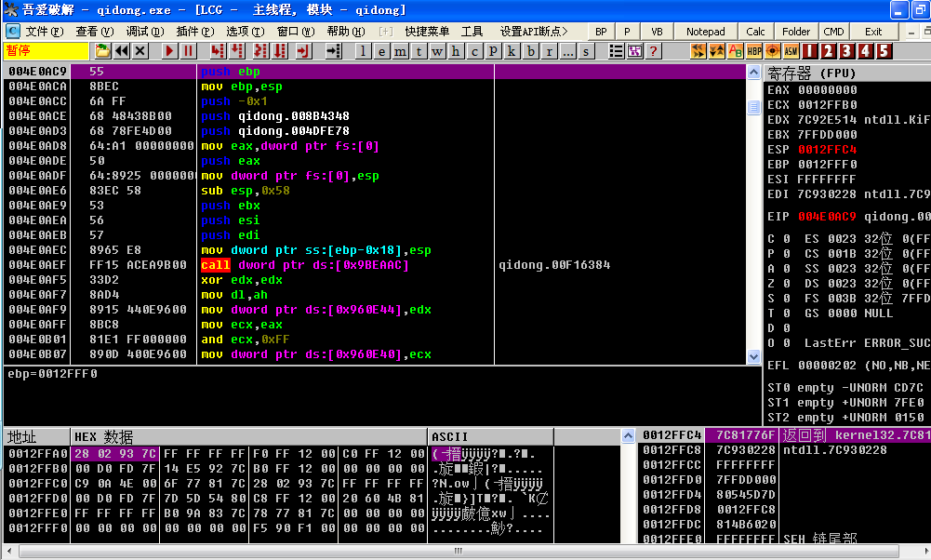Click the disassembly scrollbar up arrow
The width and height of the screenshot is (931, 560).
(753, 73)
